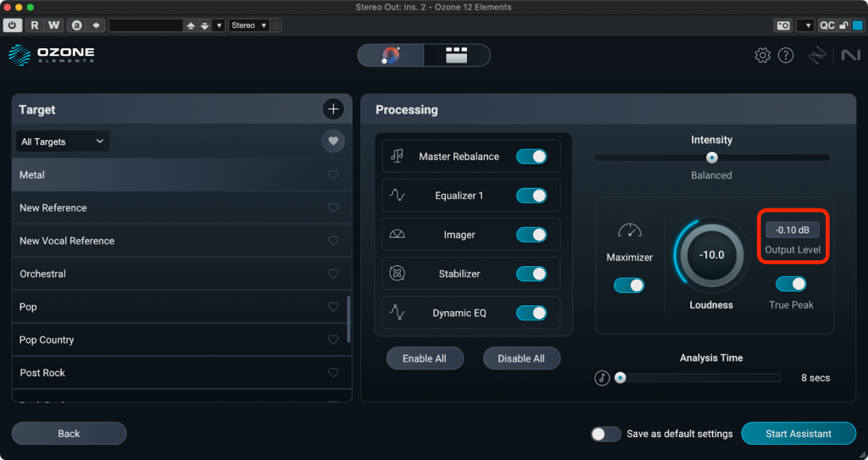Viewport: 868px width, 460px height.
Task: Click the favorites filter heart button
Action: click(333, 141)
